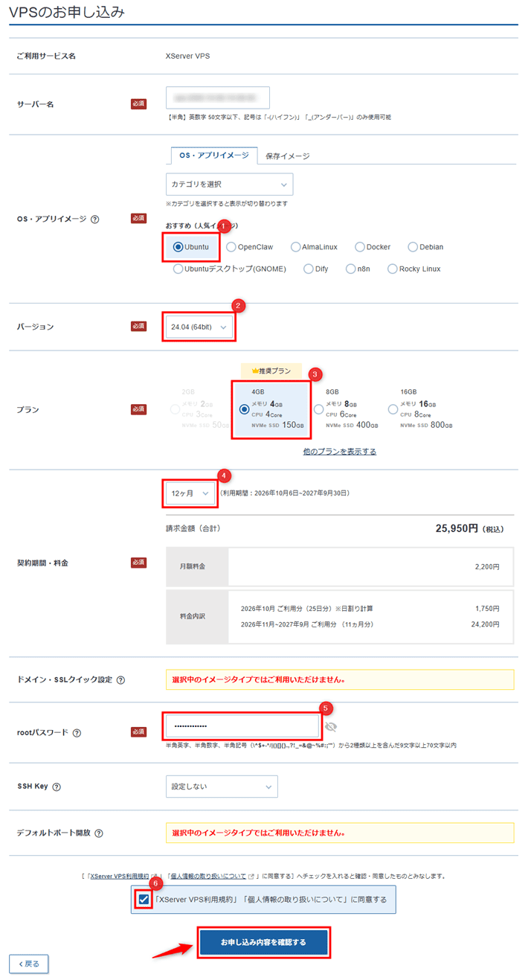Screen dimensions: 528x980
Task: Open help icon beside ドメイン・SSLクイック設定
Action: 121,680
